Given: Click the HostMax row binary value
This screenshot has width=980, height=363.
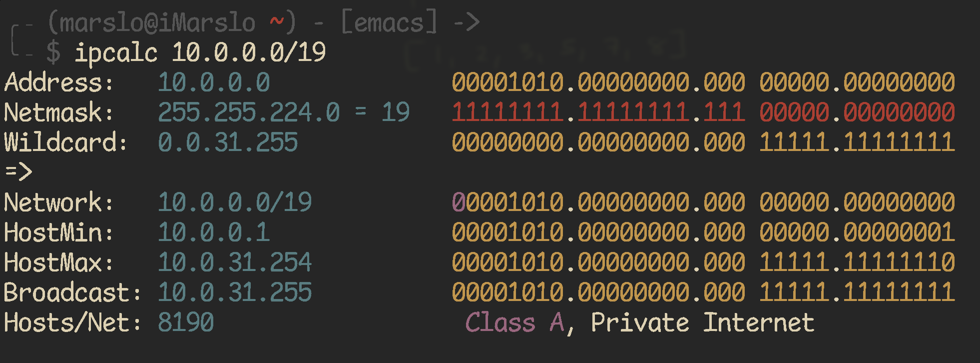Looking at the screenshot, I should [703, 262].
